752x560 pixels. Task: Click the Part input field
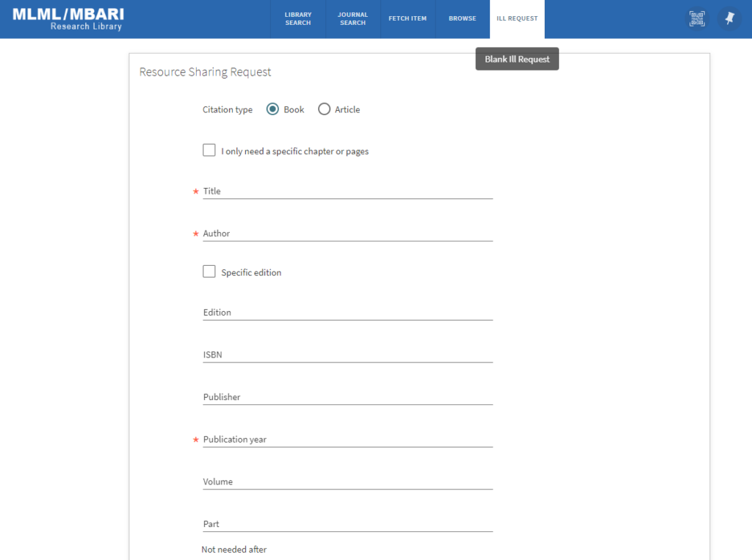coord(347,524)
